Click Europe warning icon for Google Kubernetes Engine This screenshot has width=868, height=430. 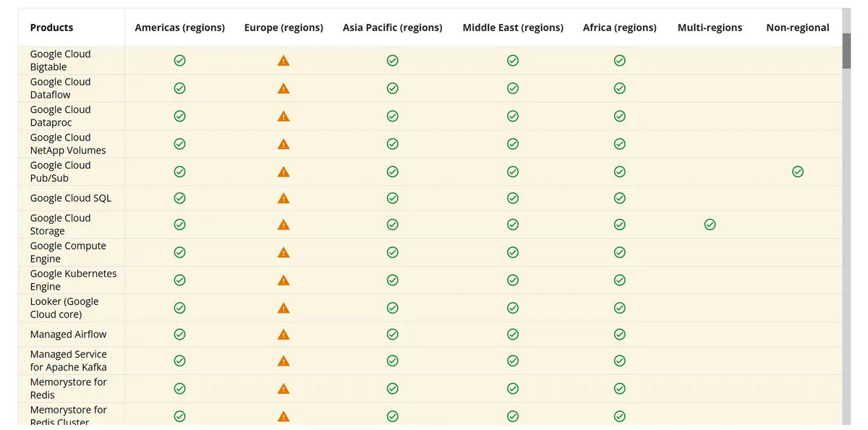tap(284, 280)
